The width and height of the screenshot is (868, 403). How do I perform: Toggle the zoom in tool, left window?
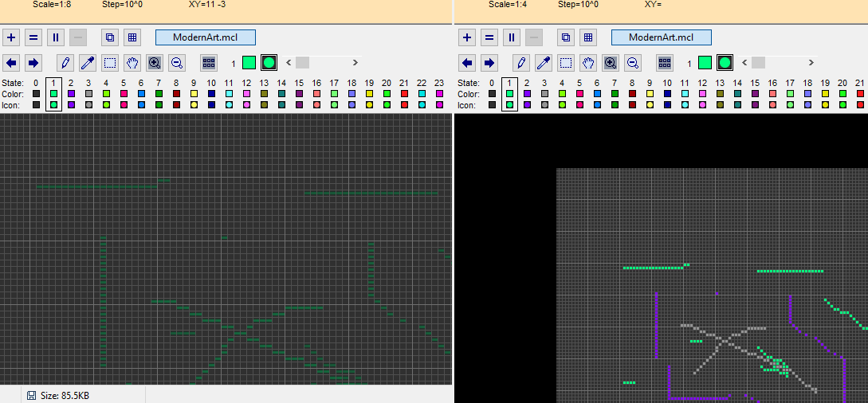(x=155, y=62)
